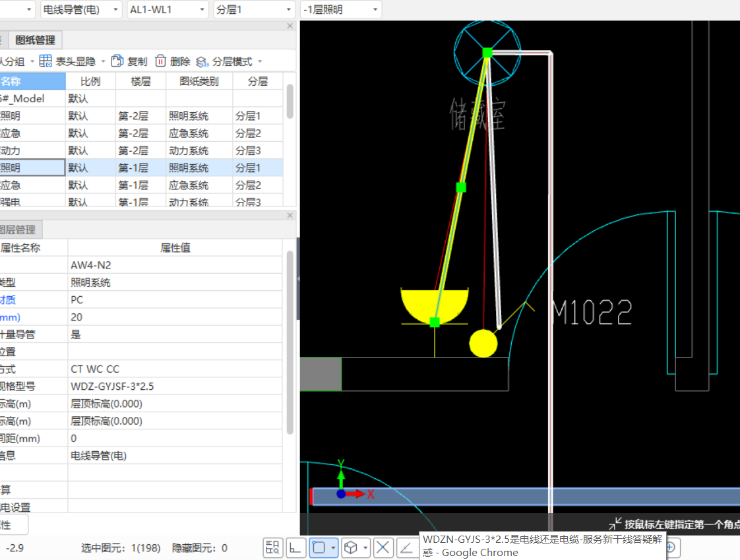Click the 楼层 column header

140,81
